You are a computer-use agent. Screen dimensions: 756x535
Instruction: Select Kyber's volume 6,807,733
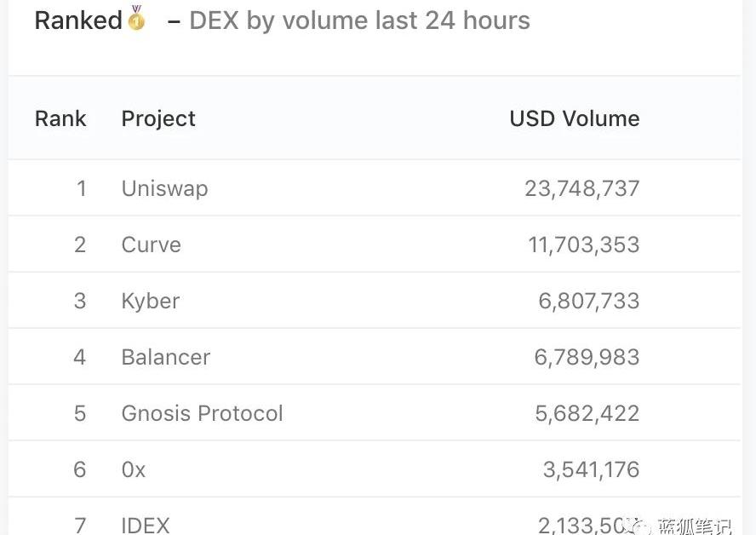[588, 301]
